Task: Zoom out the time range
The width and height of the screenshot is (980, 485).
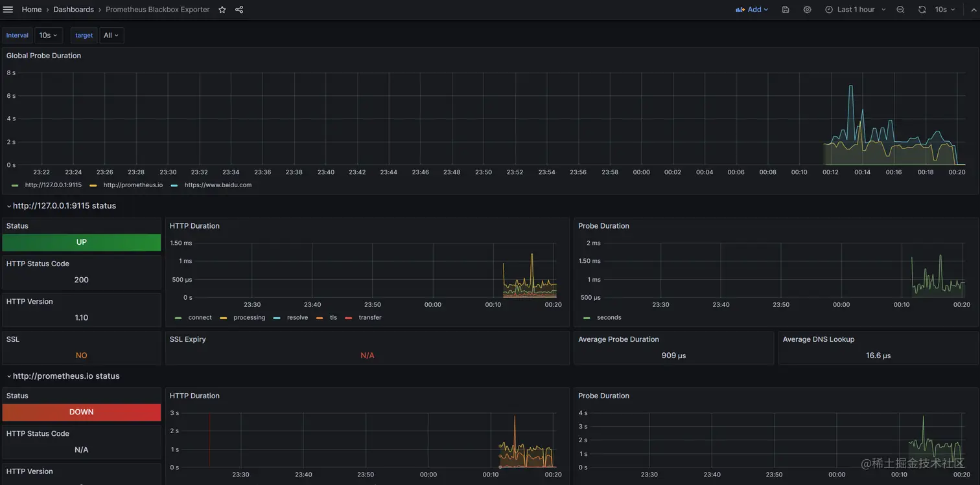Action: [x=900, y=10]
